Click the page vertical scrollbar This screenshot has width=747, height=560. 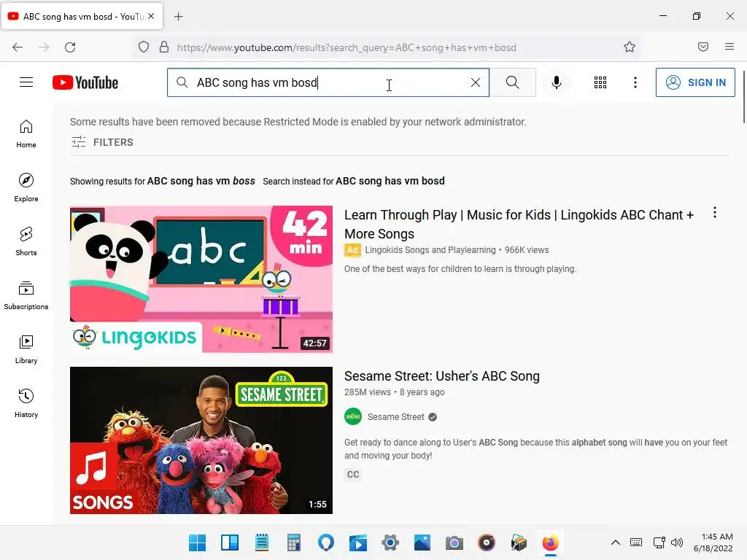[743, 96]
